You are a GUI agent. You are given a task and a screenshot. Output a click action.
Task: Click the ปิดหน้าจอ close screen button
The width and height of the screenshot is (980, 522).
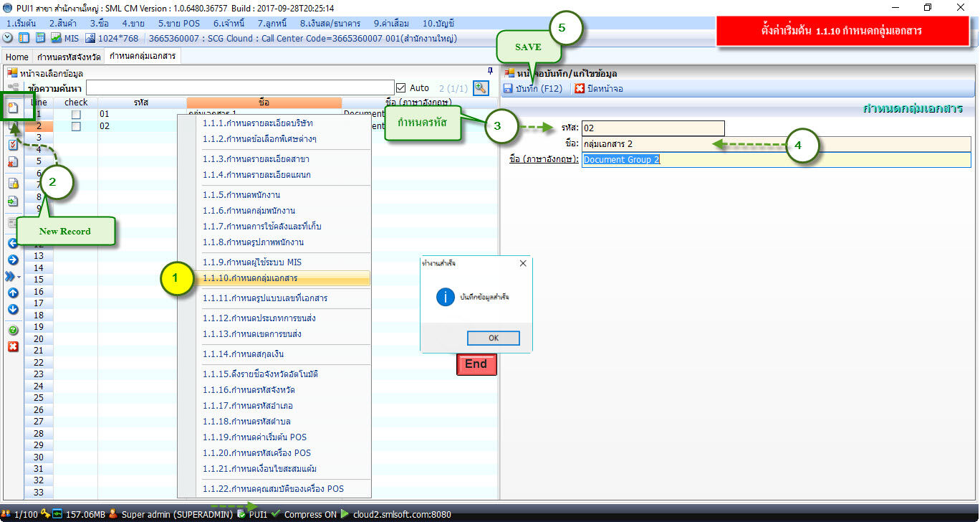pos(599,88)
